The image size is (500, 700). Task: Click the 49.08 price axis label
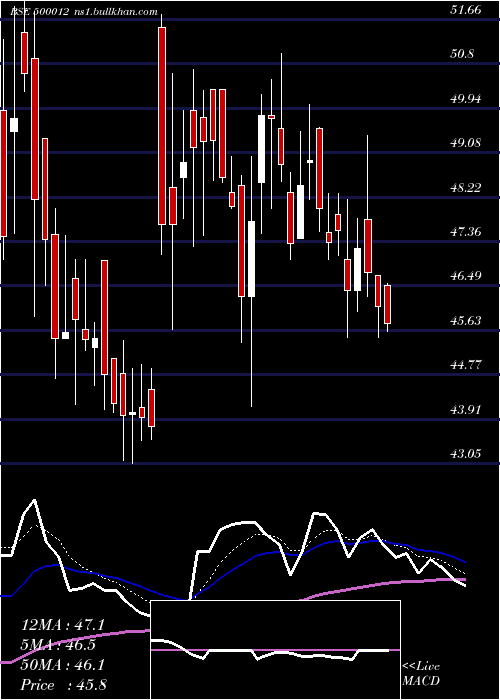pyautogui.click(x=466, y=143)
